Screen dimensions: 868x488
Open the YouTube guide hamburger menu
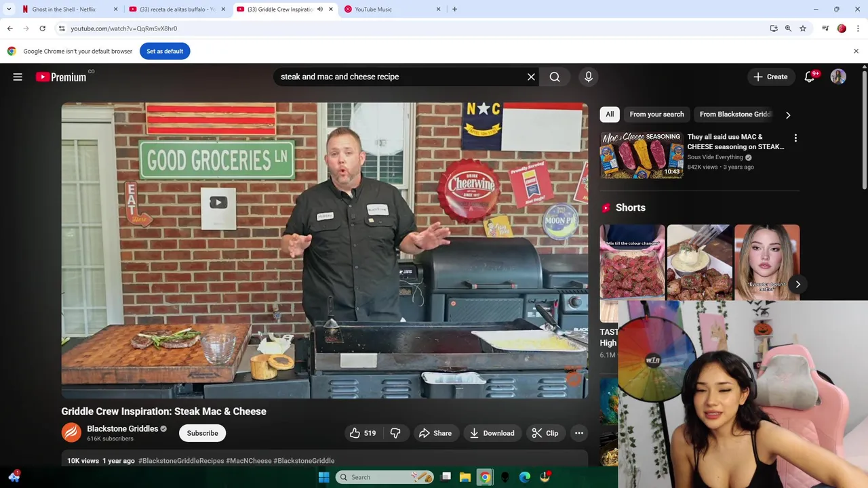(x=18, y=77)
